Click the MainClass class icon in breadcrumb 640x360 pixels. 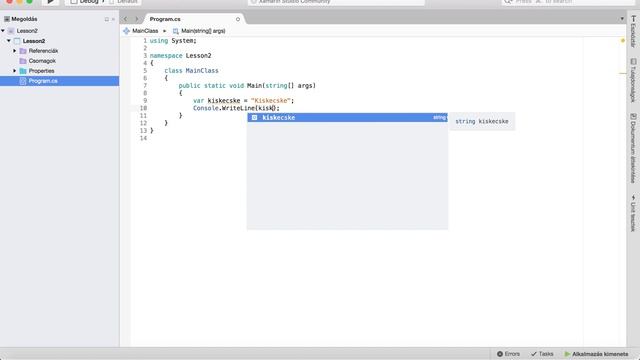[126, 31]
